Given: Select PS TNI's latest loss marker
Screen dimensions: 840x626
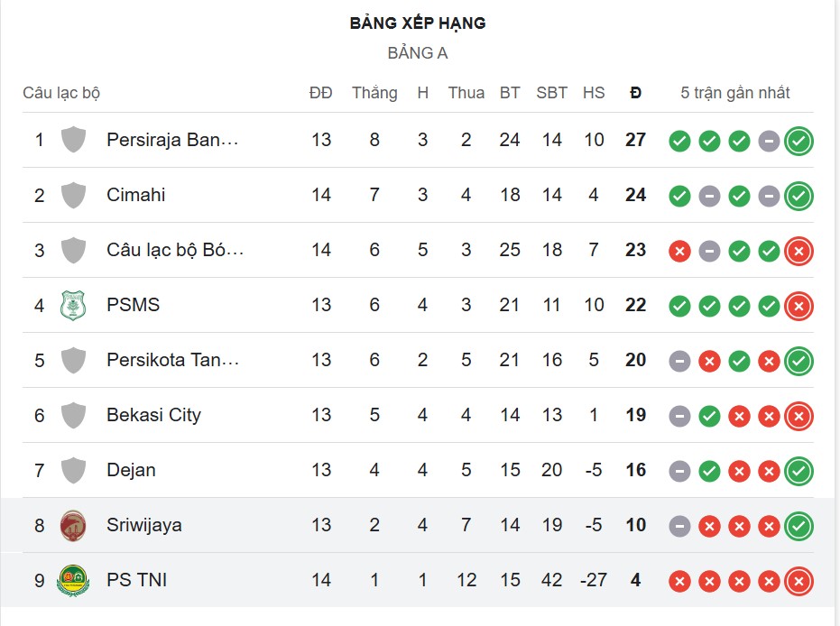Looking at the screenshot, I should [798, 580].
